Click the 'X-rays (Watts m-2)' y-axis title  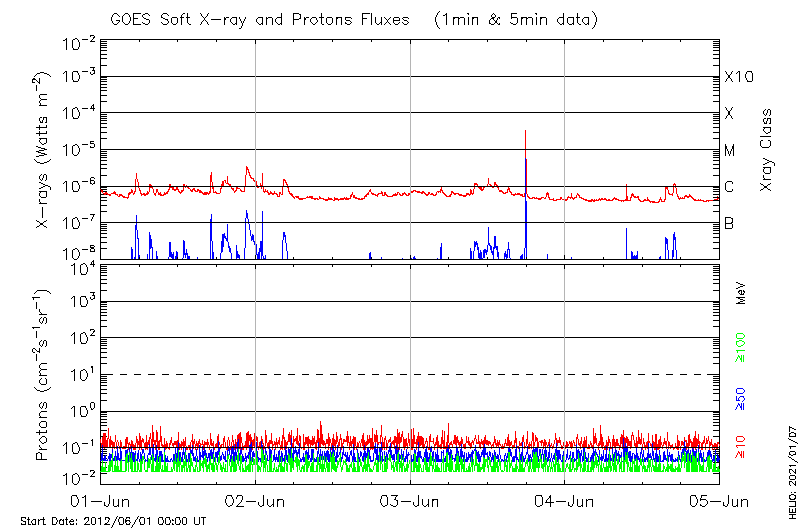coord(43,149)
